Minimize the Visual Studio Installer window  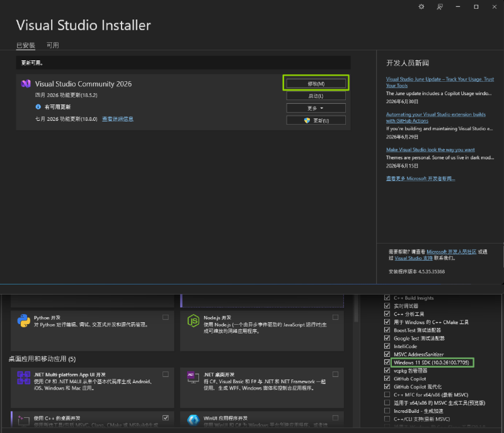(458, 7)
